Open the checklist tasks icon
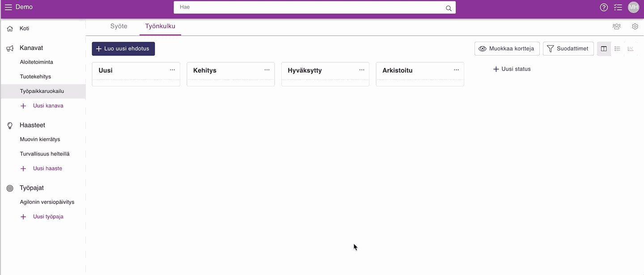Screen dimensions: 644x275 tap(618, 7)
